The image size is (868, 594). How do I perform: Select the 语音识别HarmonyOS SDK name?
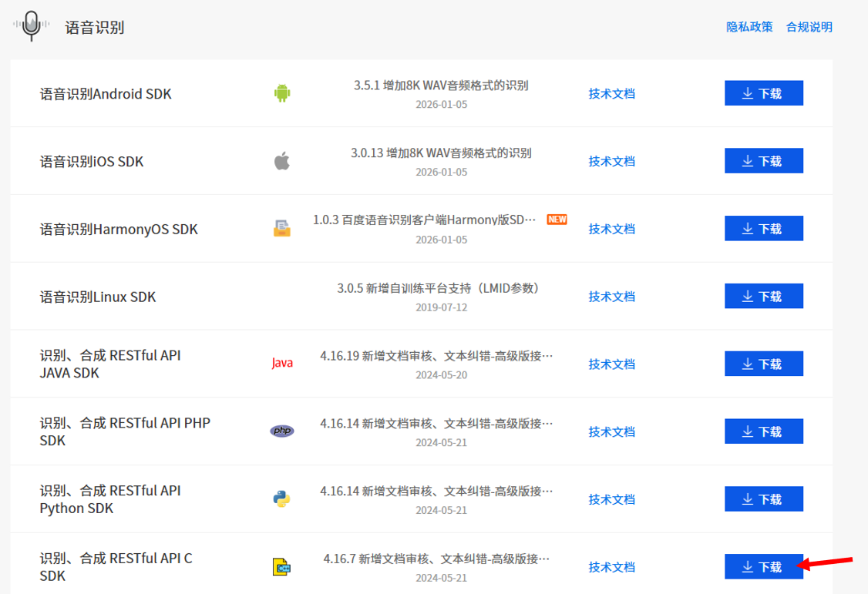tap(119, 230)
